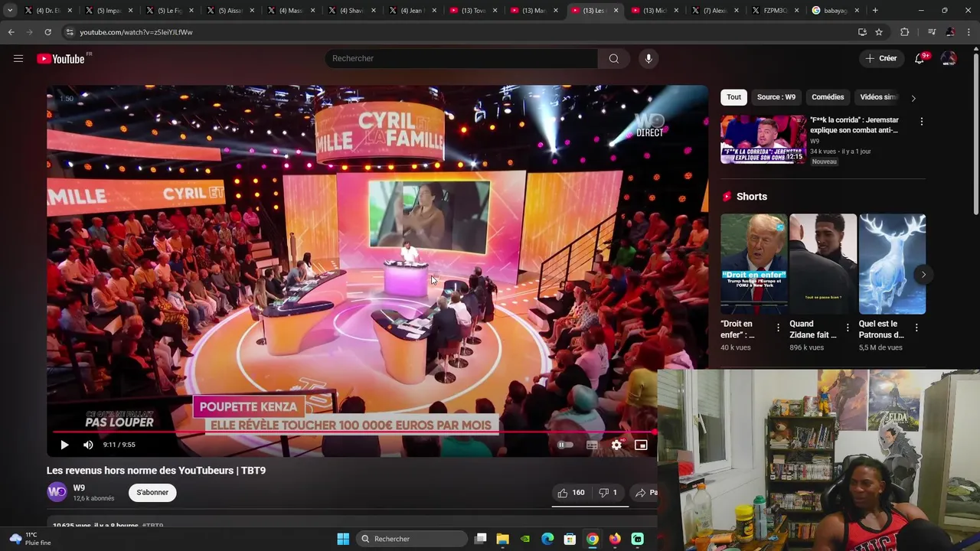Open Microsoft Edge from the taskbar
The image size is (980, 551).
point(547,539)
